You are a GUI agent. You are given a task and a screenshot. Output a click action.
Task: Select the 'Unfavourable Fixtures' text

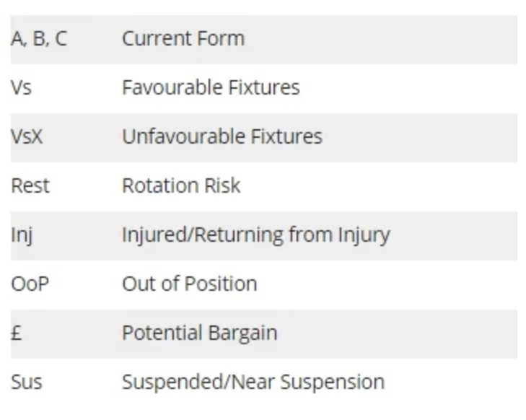(x=222, y=136)
